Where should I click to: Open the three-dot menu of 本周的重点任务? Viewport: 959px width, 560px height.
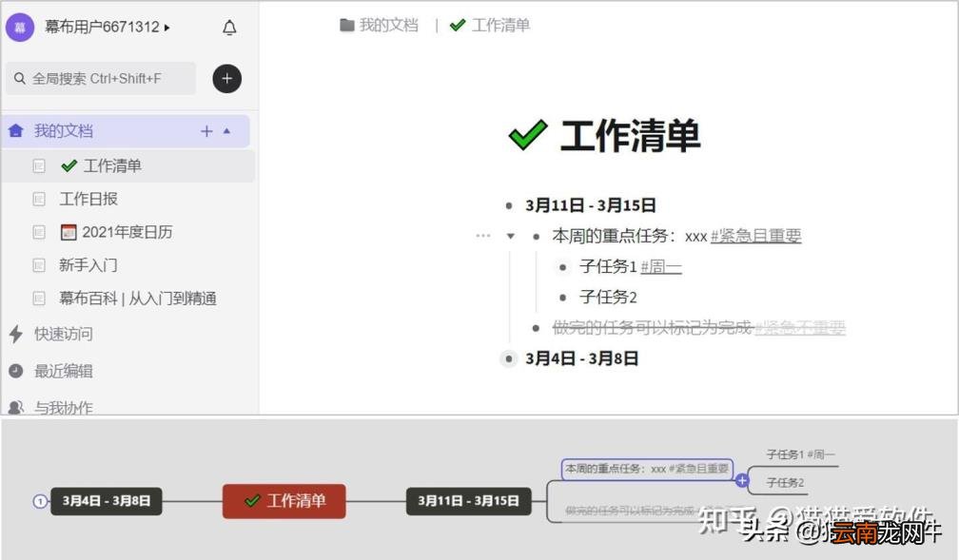click(483, 236)
